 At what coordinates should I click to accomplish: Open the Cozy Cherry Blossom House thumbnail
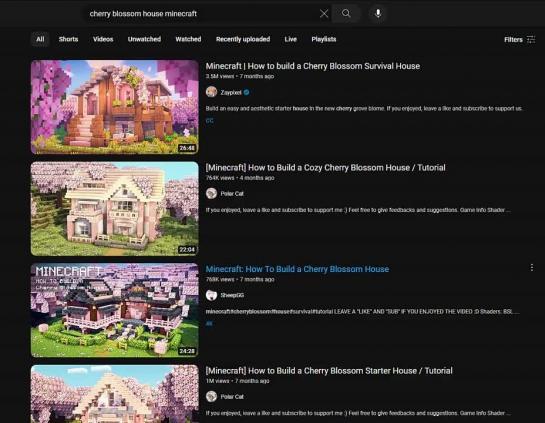coord(115,209)
